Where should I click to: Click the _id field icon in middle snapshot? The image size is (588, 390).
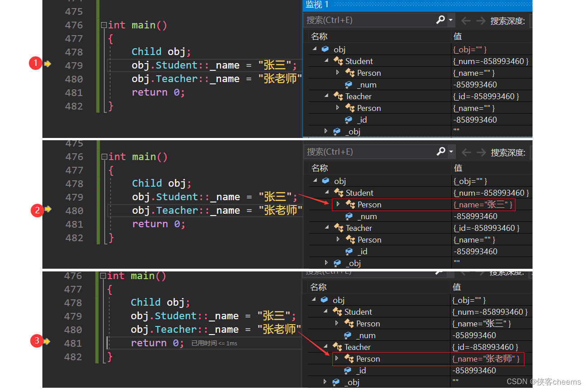pos(349,251)
